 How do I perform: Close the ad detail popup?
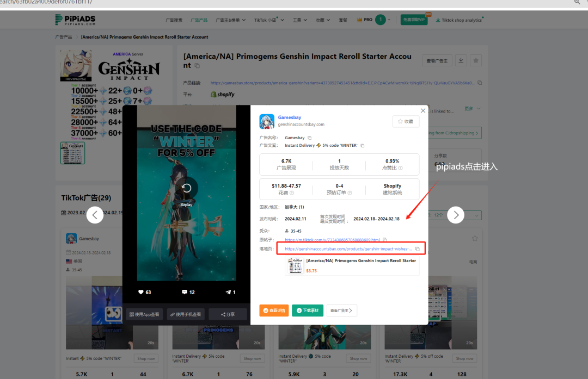tap(423, 111)
